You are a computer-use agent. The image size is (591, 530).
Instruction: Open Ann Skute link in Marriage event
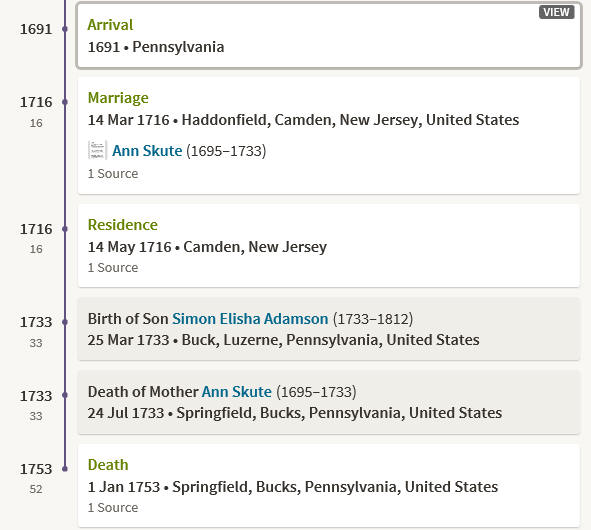pyautogui.click(x=147, y=151)
